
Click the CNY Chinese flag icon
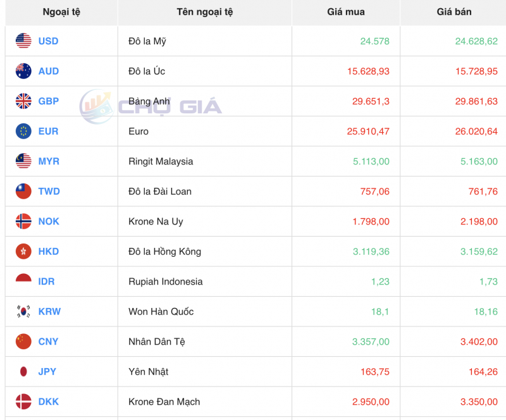tap(23, 342)
